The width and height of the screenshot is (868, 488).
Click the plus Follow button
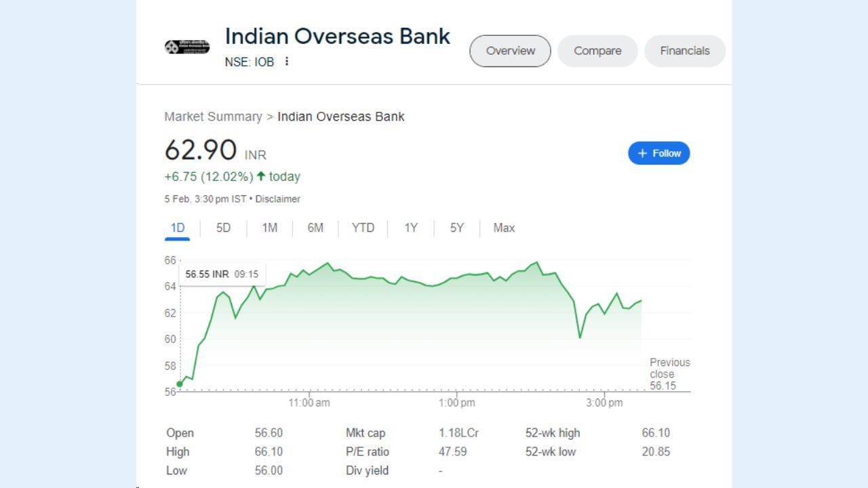(x=658, y=153)
